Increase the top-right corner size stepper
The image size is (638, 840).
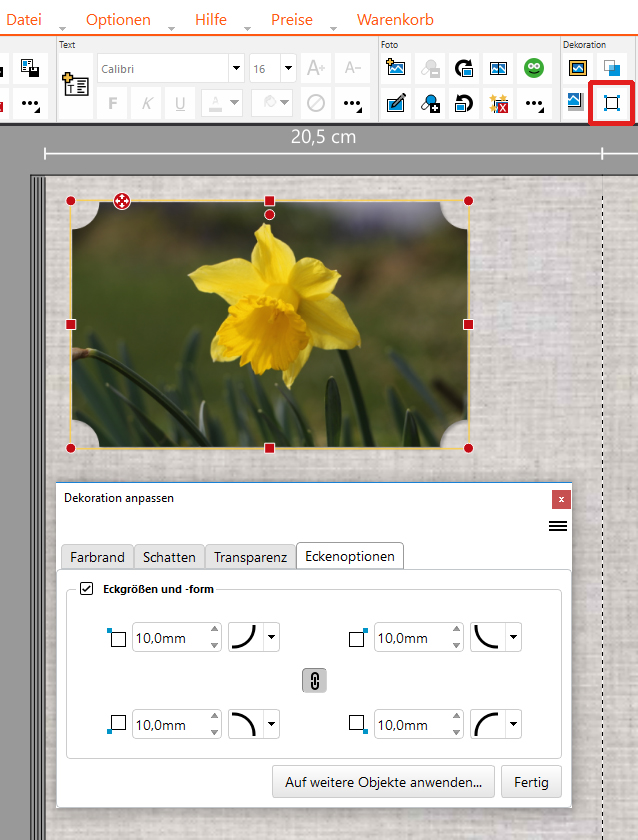pyautogui.click(x=456, y=631)
